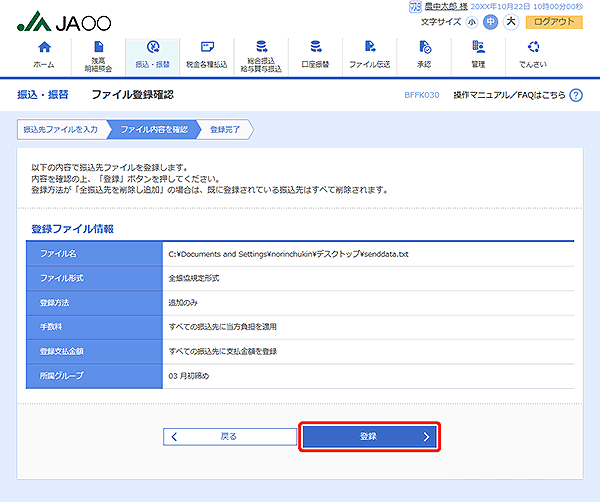Set font size to 大 (large)
Viewport: 600px width, 502px height.
tap(510, 21)
